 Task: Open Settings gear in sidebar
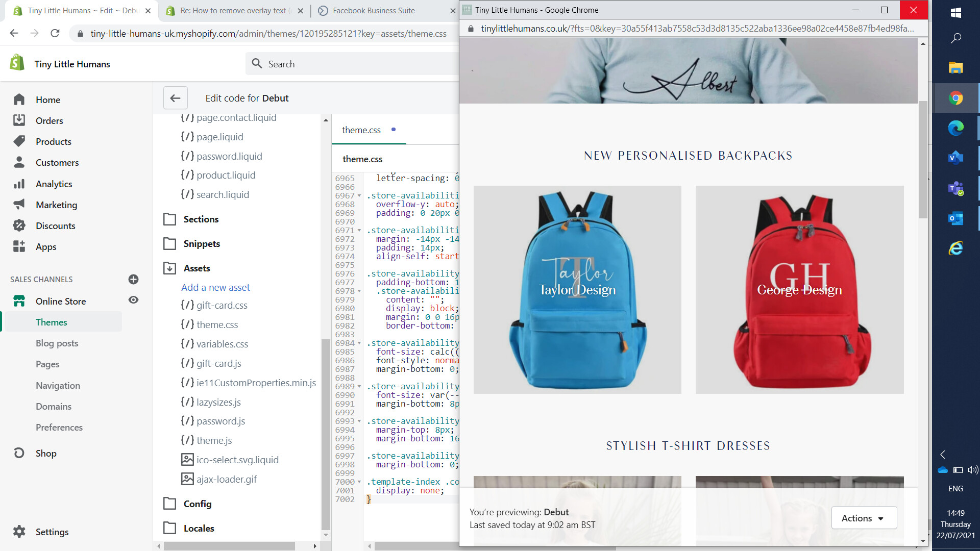click(x=19, y=532)
